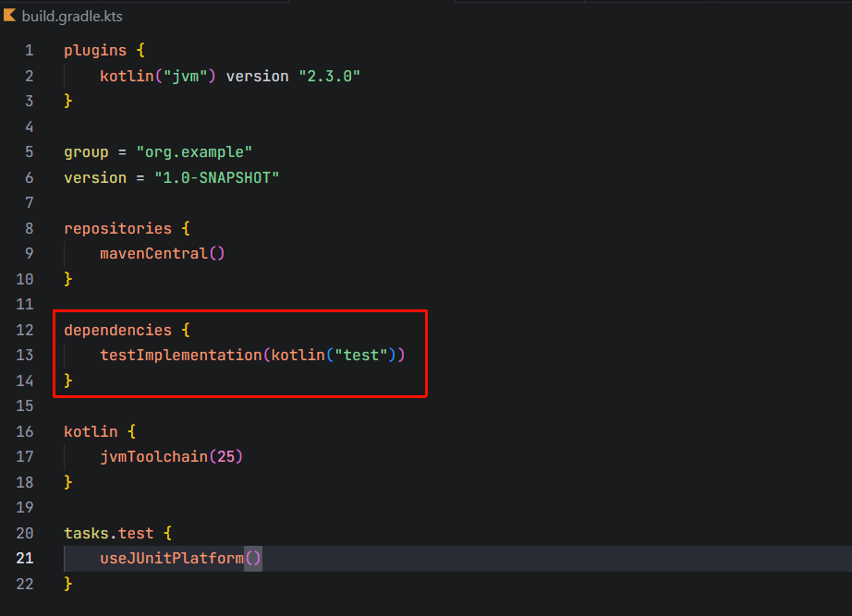Click line number 1 in gutter
The image size is (852, 616).
point(30,51)
